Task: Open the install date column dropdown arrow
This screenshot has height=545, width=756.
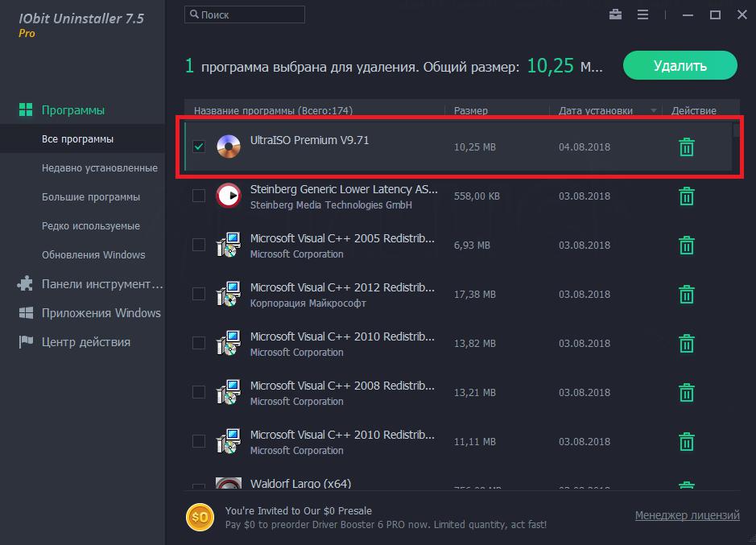Action: pos(654,111)
